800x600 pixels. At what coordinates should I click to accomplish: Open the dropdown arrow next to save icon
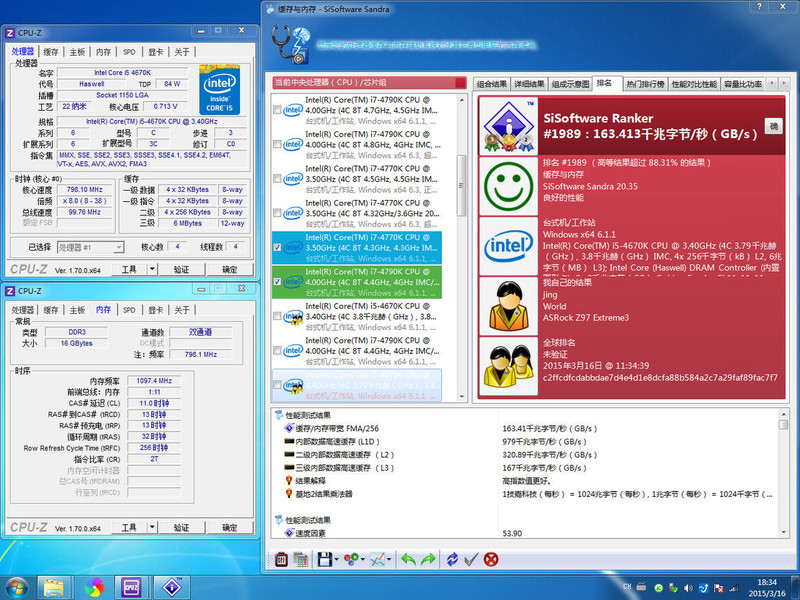(338, 560)
